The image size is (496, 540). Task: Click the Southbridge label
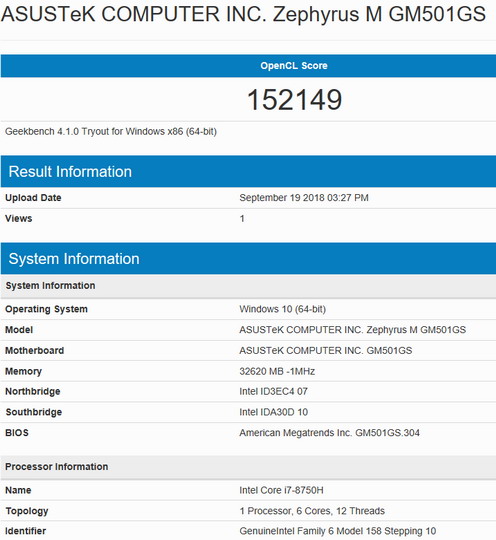[33, 412]
